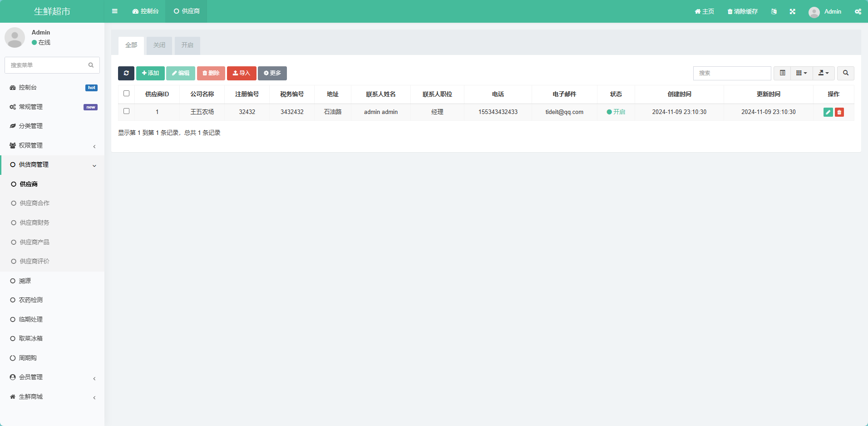Image resolution: width=868 pixels, height=426 pixels.
Task: Toggle the 开启 status of 王五农场
Action: point(616,112)
